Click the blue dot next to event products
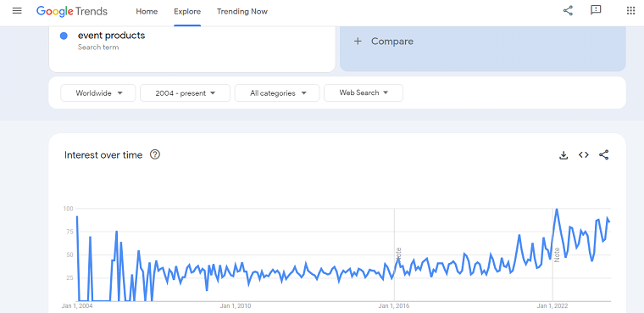644x313 pixels. (64, 36)
